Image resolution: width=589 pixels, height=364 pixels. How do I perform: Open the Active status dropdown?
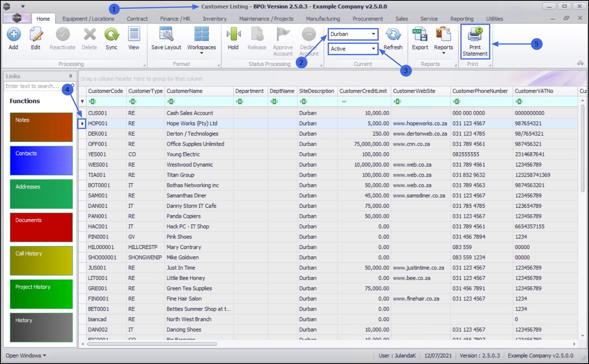[373, 49]
